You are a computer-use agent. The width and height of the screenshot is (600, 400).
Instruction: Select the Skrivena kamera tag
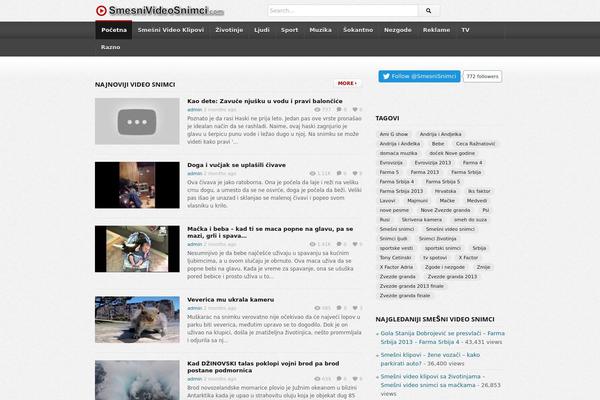(422, 220)
